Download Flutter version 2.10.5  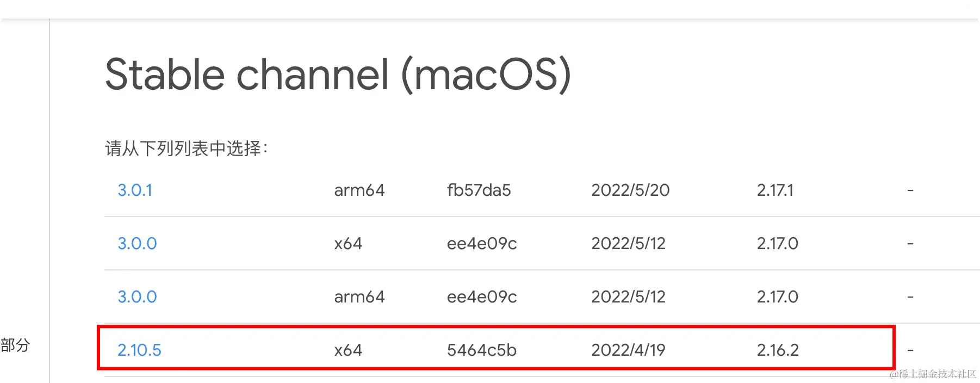pyautogui.click(x=139, y=350)
